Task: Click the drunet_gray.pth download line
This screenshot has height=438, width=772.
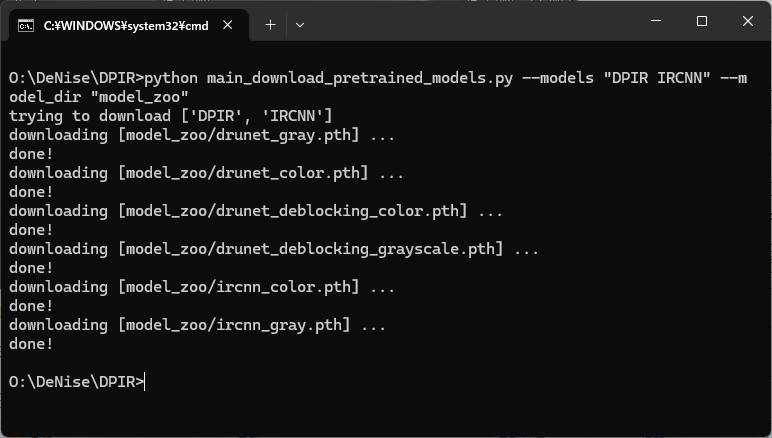Action: coord(202,135)
